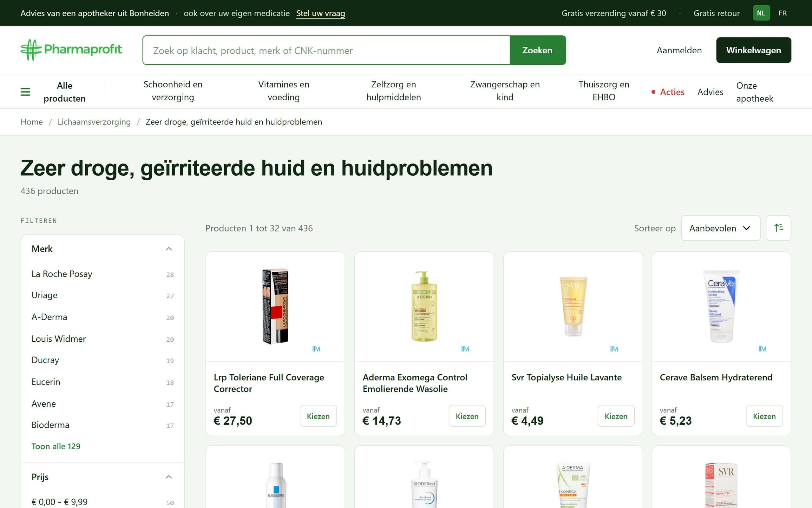Viewport: 812px width, 508px height.
Task: Click Toon alle 129 brands link
Action: 56,446
